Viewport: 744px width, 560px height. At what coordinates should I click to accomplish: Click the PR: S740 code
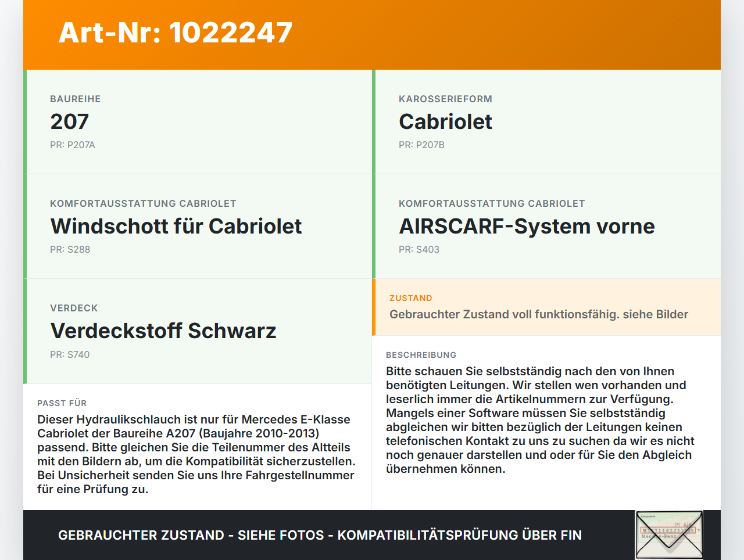click(70, 354)
